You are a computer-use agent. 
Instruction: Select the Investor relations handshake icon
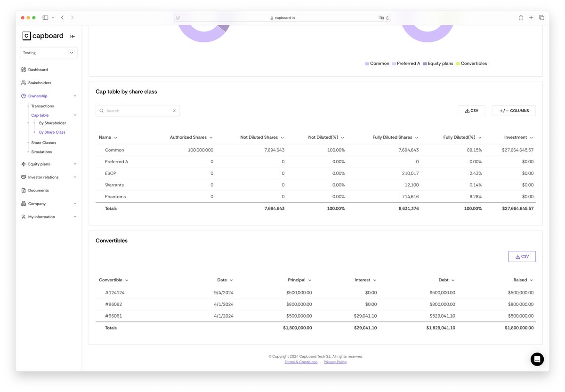tap(23, 177)
